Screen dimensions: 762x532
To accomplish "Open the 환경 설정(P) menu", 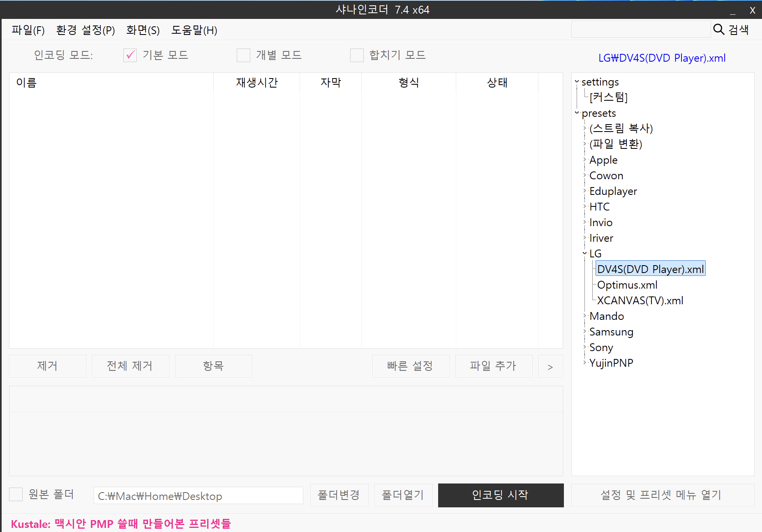I will 85,30.
